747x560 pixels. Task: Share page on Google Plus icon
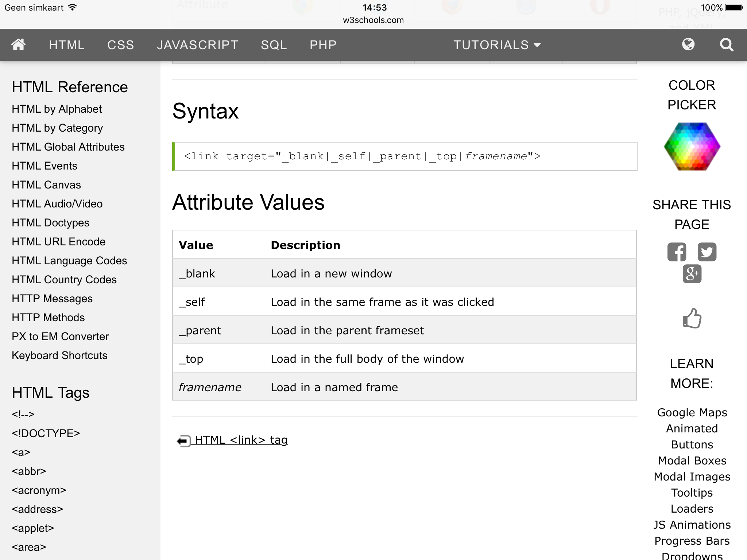tap(692, 274)
